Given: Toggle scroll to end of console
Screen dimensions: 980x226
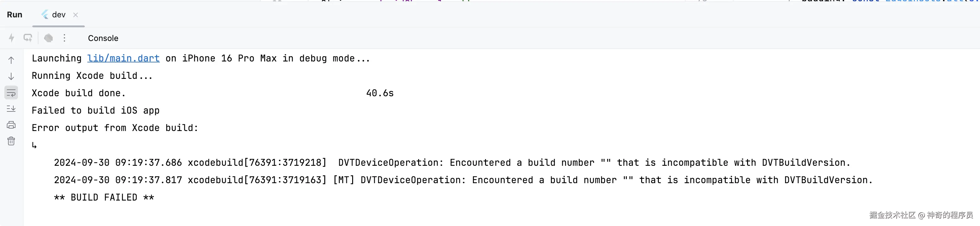Looking at the screenshot, I should pos(11,109).
